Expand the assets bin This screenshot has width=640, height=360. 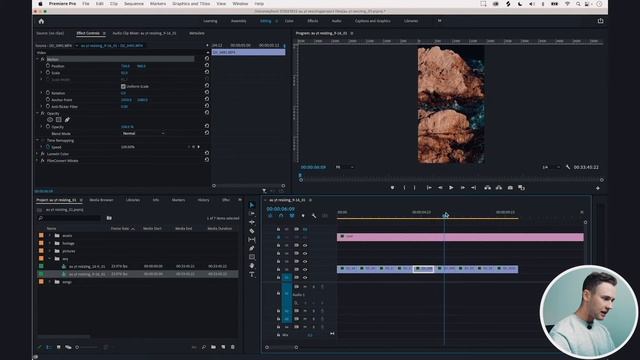tap(50, 236)
